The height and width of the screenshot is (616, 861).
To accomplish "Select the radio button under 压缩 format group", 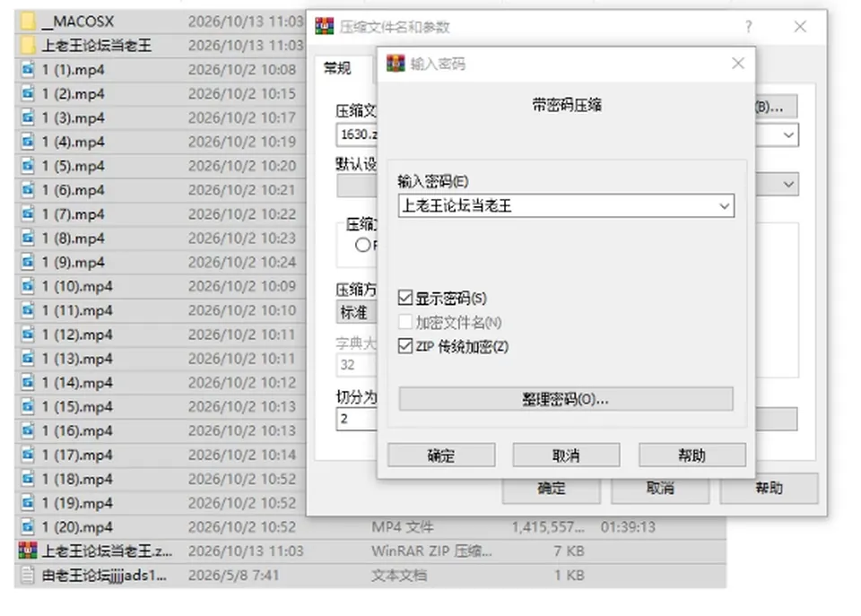I will (362, 245).
